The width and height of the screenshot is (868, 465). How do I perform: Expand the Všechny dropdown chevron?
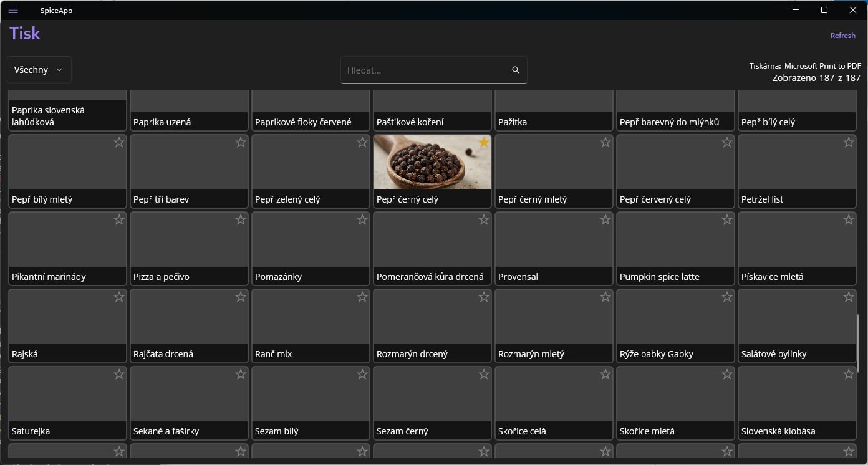click(x=59, y=70)
